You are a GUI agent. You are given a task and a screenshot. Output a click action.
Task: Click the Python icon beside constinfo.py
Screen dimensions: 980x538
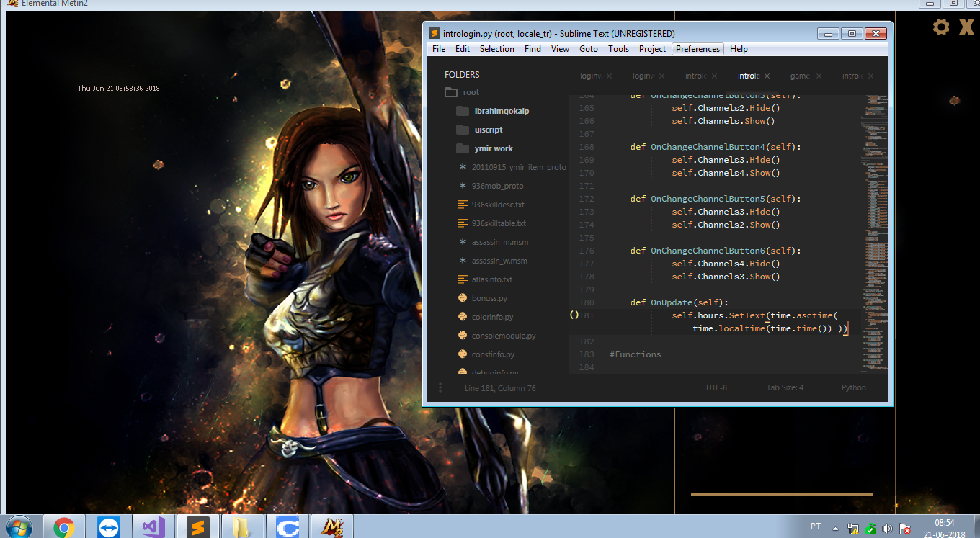(463, 354)
